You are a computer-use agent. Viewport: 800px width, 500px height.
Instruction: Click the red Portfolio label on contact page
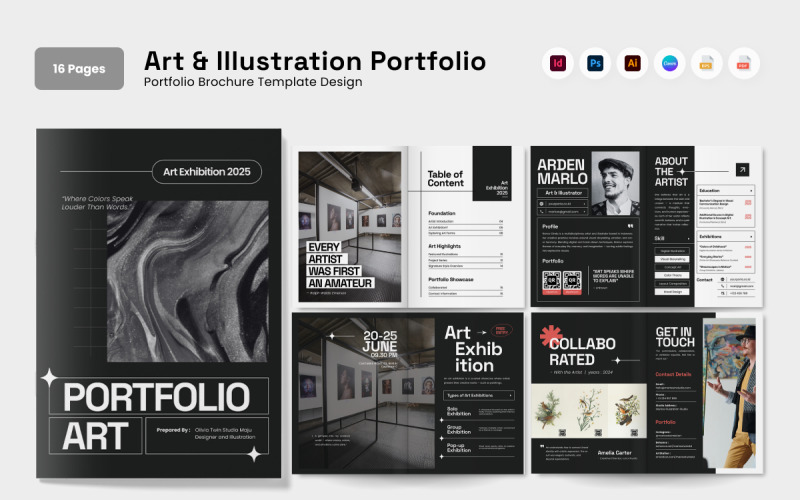click(665, 422)
